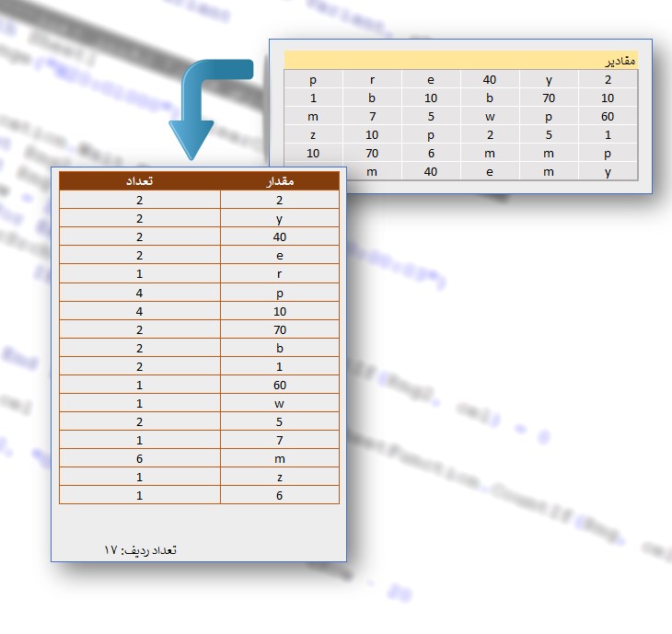The image size is (672, 634).
Task: Click the مقدار column header
Action: (x=280, y=181)
